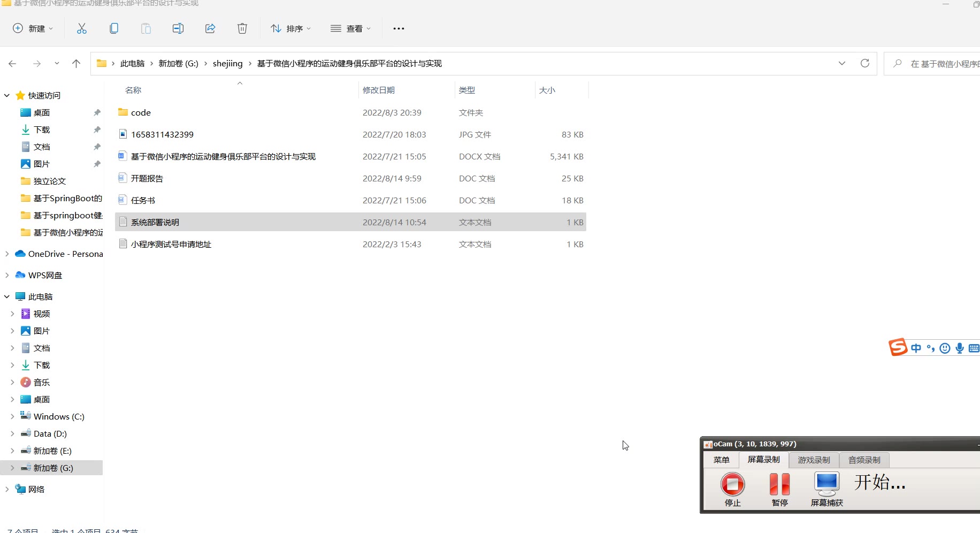Viewport: 980px width, 533px height.
Task: Click the Sogou microphone voice input icon
Action: point(960,348)
